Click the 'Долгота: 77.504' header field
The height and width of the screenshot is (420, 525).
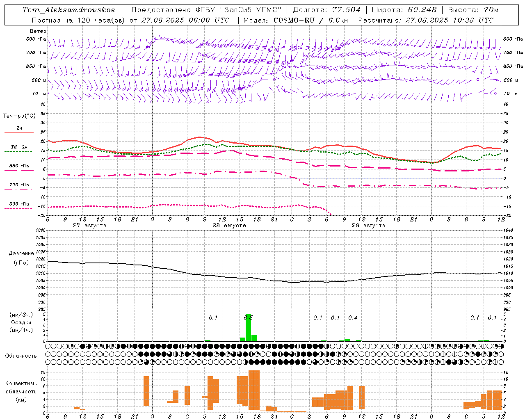pyautogui.click(x=327, y=10)
